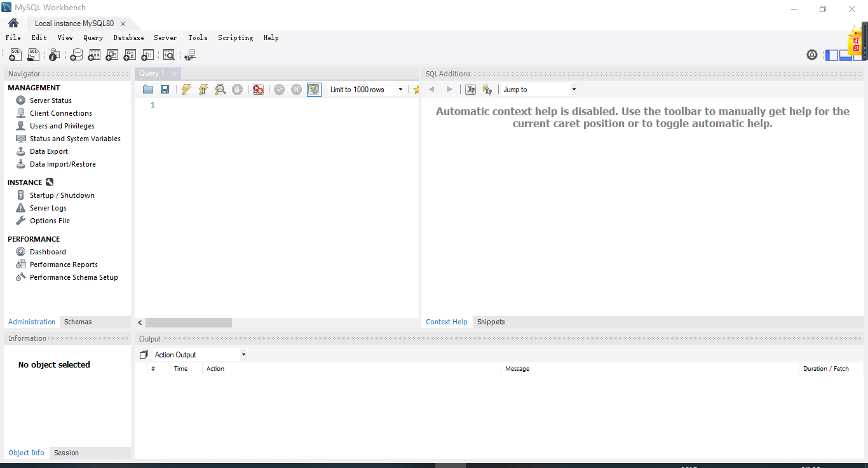Open the Limit to 1000 rows dropdown

(x=367, y=90)
